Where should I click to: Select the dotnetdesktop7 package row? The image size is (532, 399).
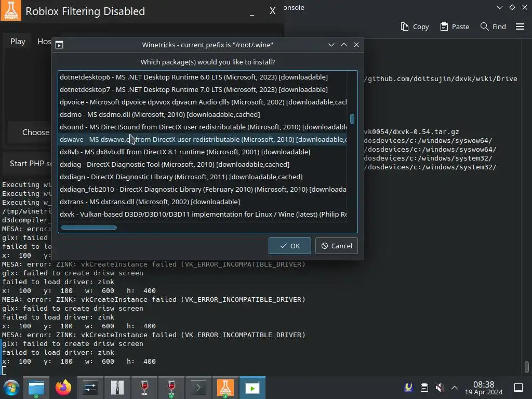coord(203,89)
